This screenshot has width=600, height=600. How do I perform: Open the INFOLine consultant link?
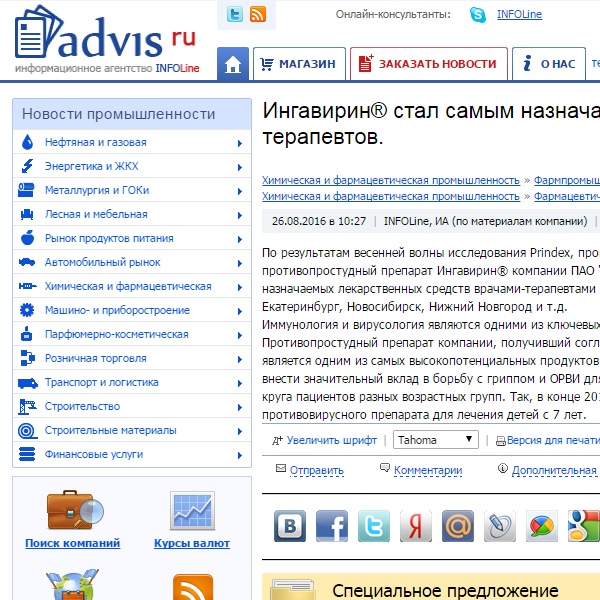[519, 15]
